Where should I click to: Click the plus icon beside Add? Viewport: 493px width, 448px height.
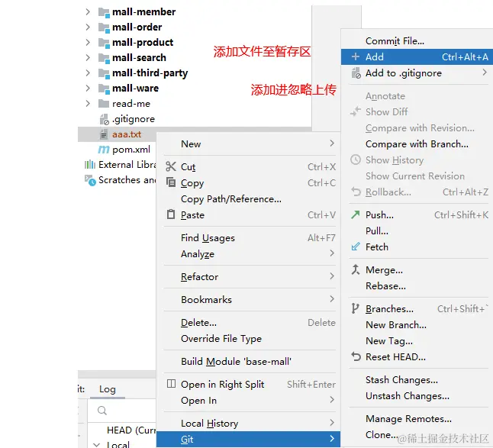(356, 56)
